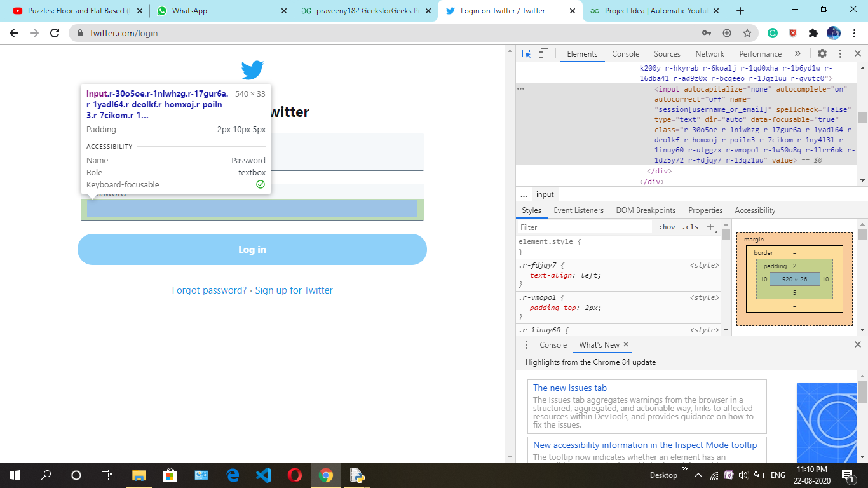
Task: Switch to the Network tab
Action: click(709, 54)
